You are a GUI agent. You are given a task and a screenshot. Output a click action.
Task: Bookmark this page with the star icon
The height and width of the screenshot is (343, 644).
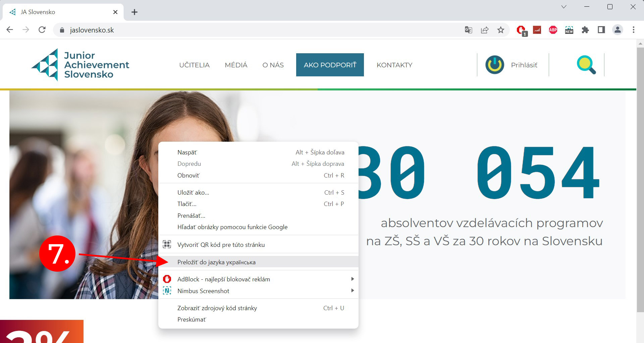pos(501,30)
